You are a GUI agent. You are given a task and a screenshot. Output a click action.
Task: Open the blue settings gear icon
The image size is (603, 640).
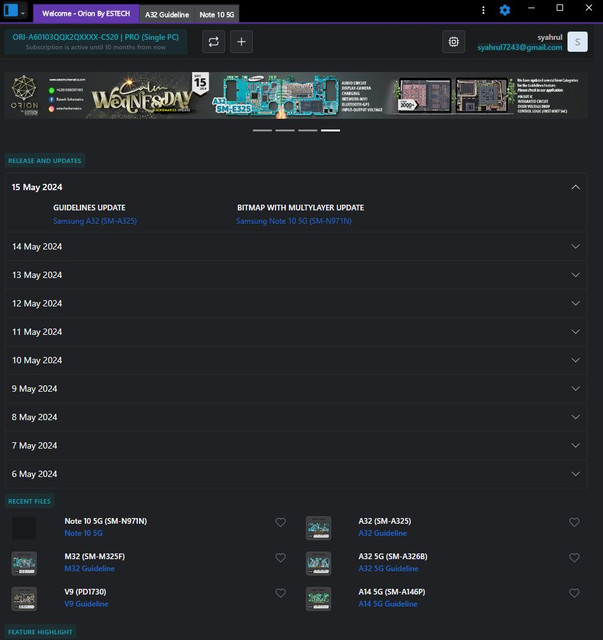pos(505,10)
